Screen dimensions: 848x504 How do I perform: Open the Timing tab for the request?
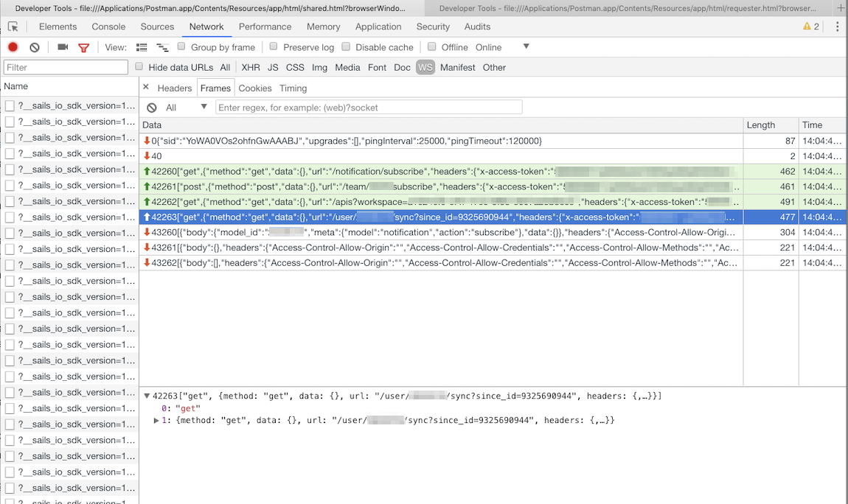point(293,88)
